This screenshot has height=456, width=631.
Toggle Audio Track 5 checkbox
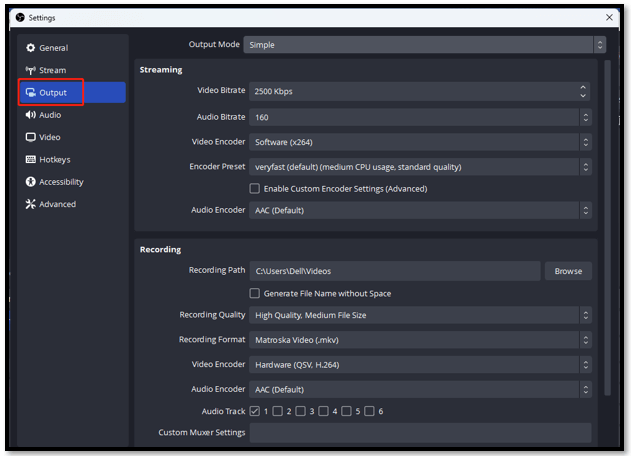point(346,411)
